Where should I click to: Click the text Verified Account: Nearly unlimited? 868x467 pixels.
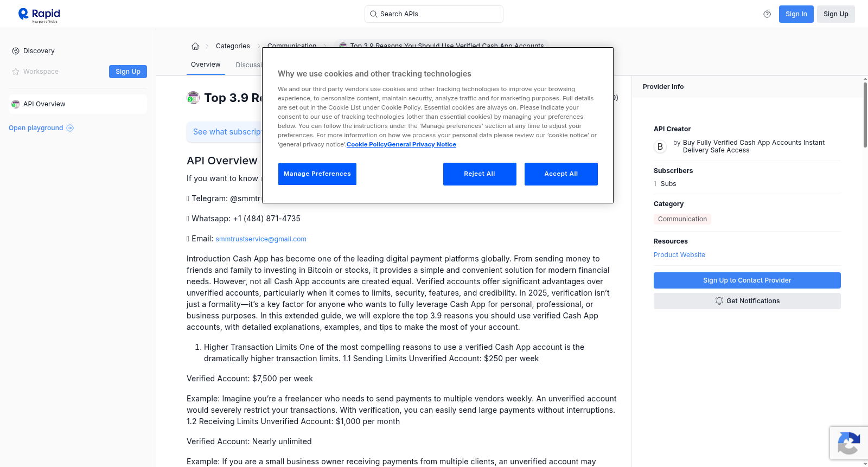tap(249, 442)
